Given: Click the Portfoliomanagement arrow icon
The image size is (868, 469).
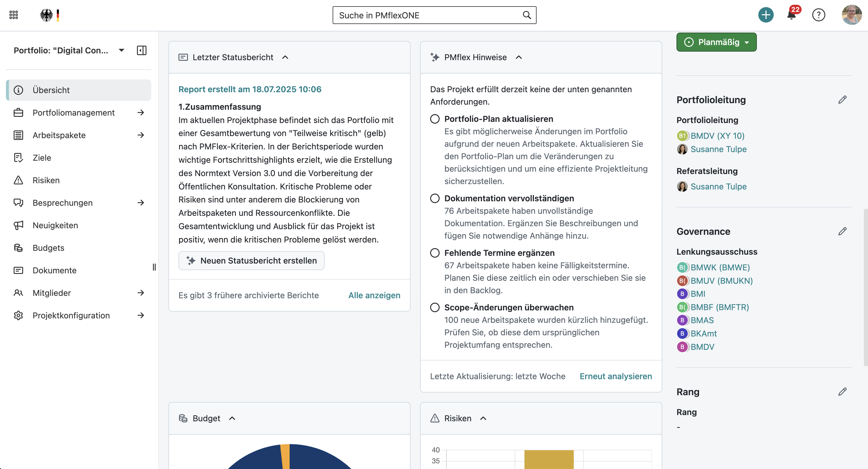Looking at the screenshot, I should [141, 113].
